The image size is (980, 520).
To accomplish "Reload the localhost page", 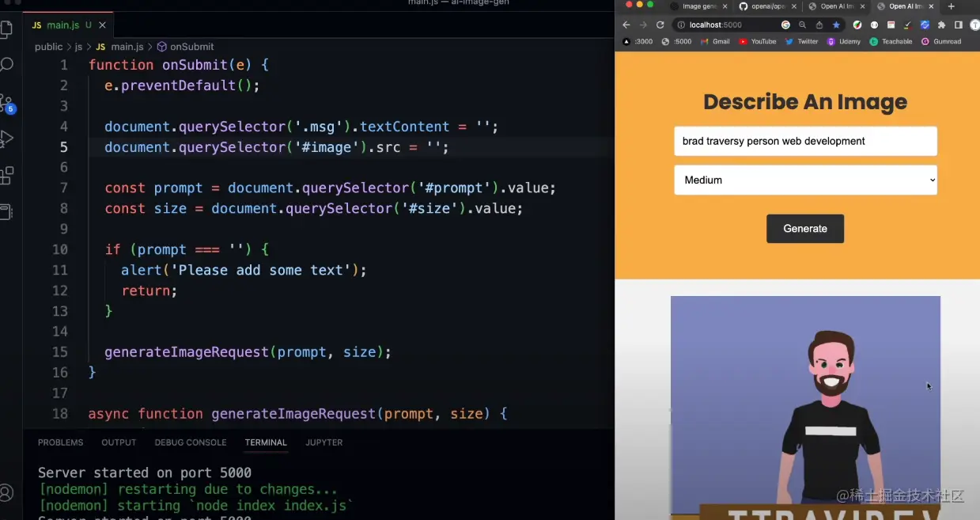I will (x=660, y=25).
